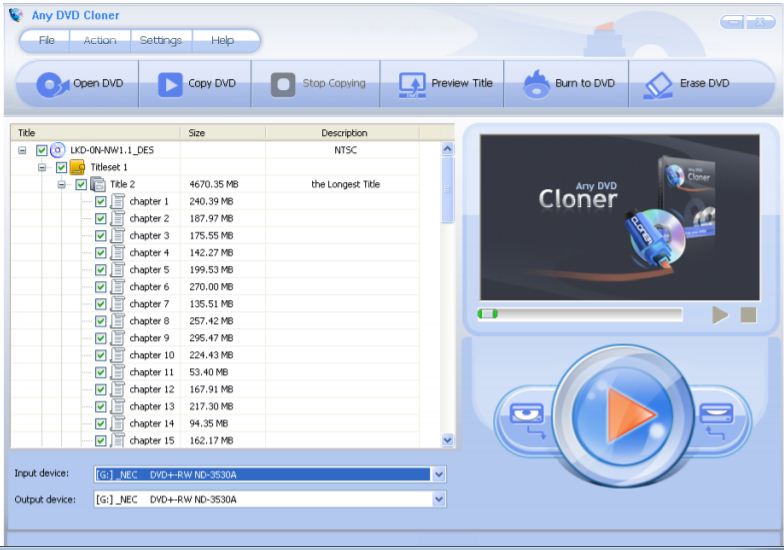Uncheck the chapter 15 checkbox
784x550 pixels.
click(100, 440)
